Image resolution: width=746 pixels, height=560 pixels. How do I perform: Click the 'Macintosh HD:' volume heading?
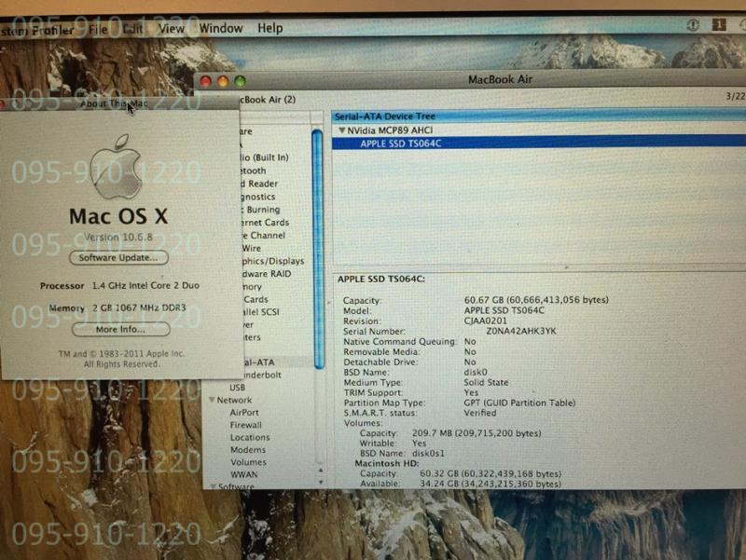pos(386,463)
